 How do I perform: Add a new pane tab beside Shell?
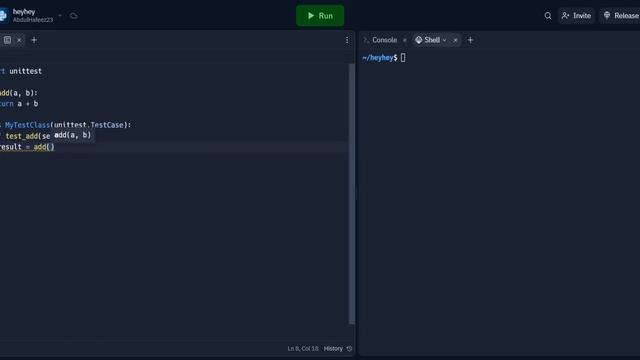pos(470,40)
